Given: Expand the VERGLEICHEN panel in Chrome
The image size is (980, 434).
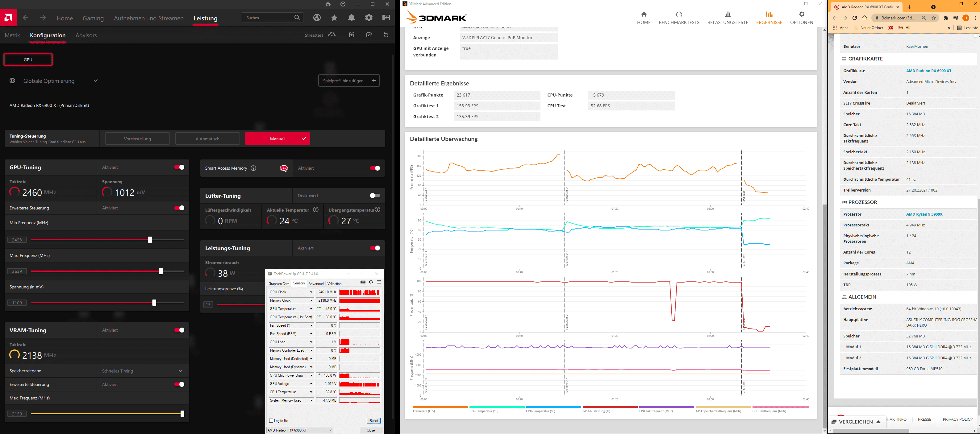Looking at the screenshot, I should pyautogui.click(x=857, y=421).
